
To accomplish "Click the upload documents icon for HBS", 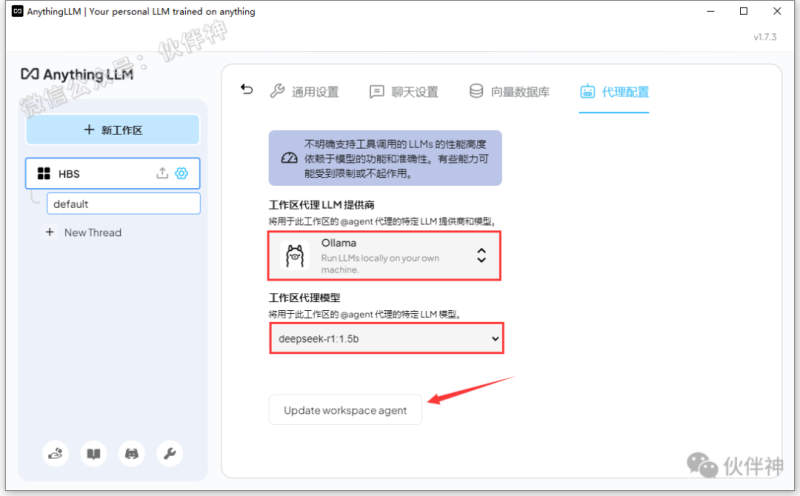I will 162,173.
